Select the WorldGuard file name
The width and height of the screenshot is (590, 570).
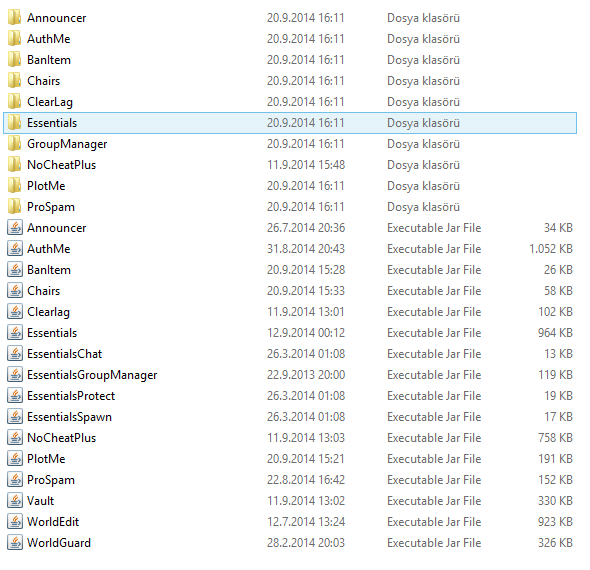pos(59,543)
